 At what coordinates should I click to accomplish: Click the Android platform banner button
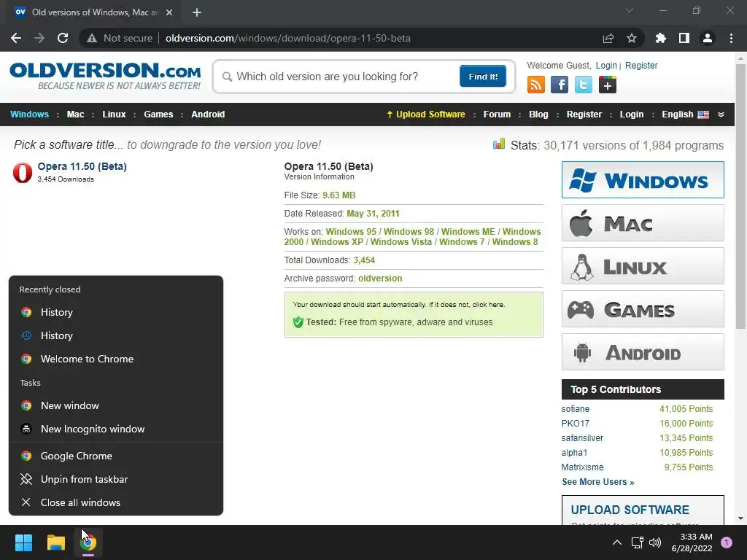pyautogui.click(x=643, y=352)
